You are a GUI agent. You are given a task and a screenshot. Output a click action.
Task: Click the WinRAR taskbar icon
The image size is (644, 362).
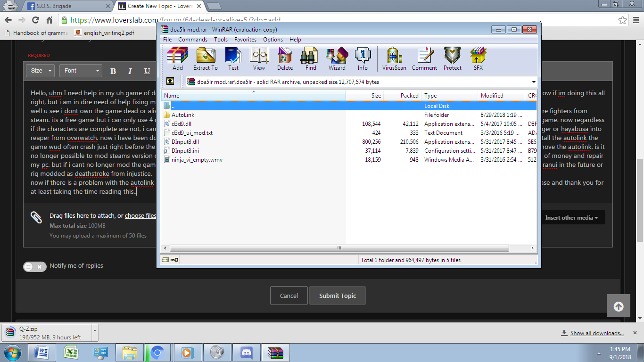(x=275, y=353)
